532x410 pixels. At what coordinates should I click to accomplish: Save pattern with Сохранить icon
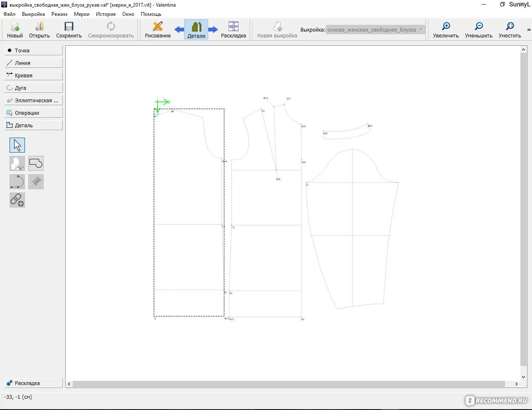[x=69, y=30]
